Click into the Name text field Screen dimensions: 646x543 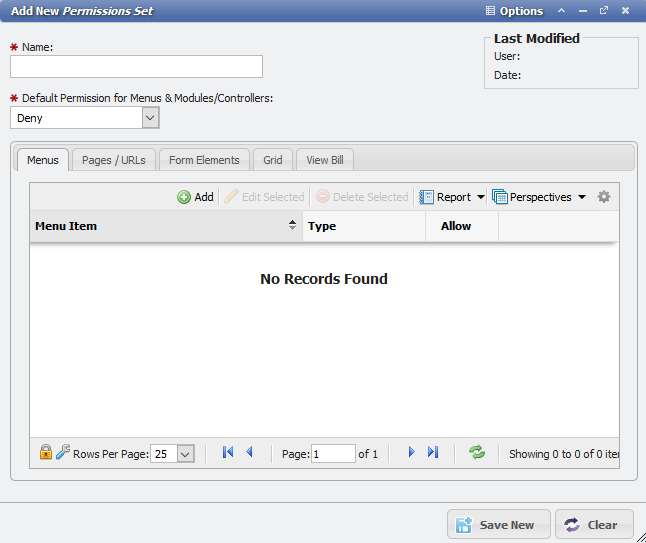click(136, 67)
